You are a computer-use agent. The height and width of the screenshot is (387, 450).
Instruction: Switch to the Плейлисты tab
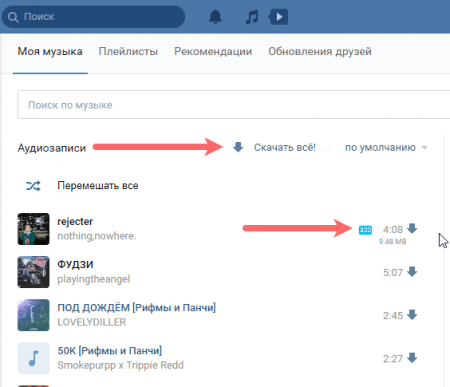click(x=128, y=51)
